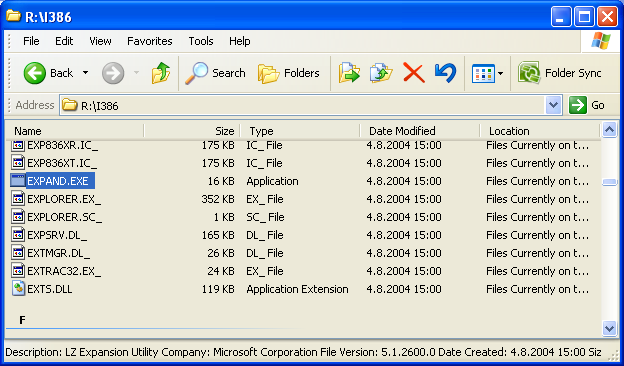Screen dimensions: 624x366
Task: Sort by the Size column header
Action: [191, 131]
